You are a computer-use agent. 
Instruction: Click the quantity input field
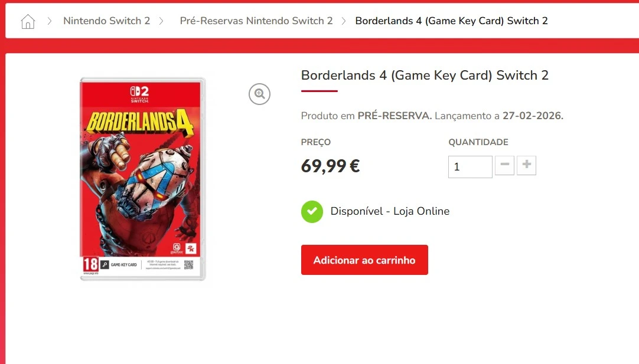click(470, 166)
